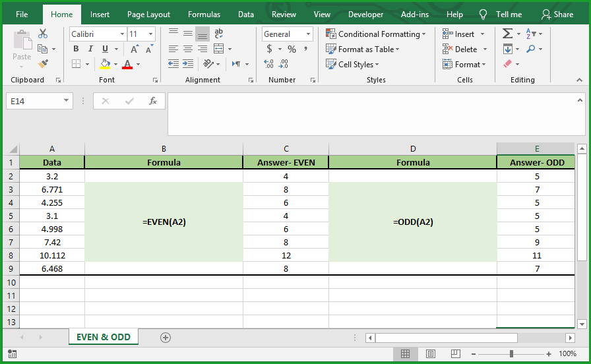The width and height of the screenshot is (591, 364).
Task: Add a new sheet with plus icon
Action: click(166, 337)
